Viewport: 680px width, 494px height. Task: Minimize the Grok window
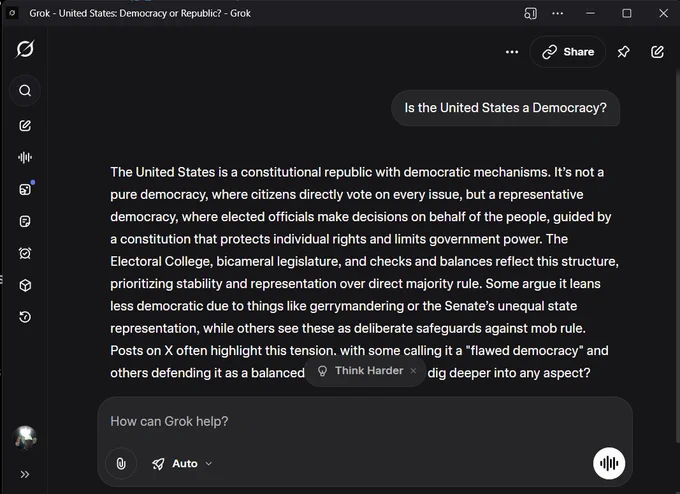[590, 13]
